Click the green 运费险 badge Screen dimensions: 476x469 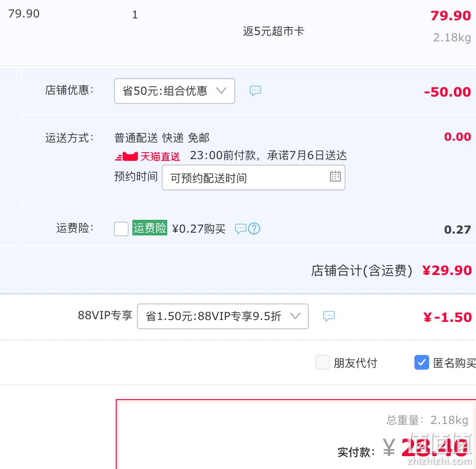tap(150, 228)
